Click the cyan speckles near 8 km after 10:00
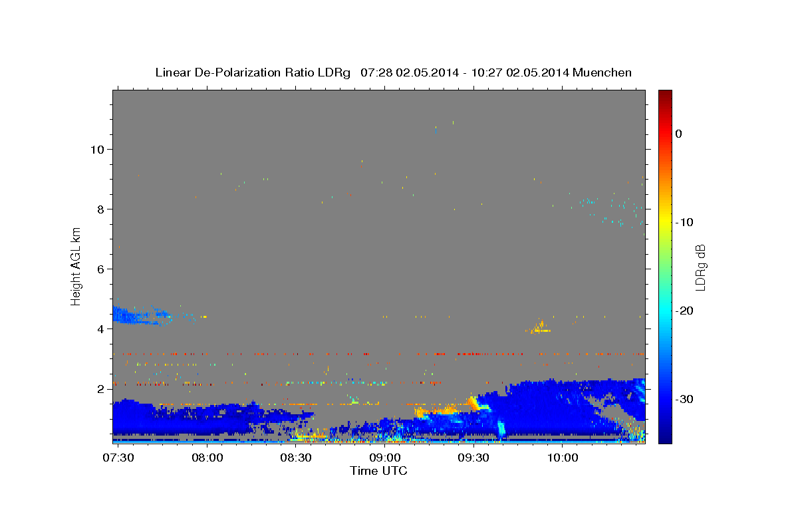Viewport: 798px width, 532px height. (x=610, y=209)
